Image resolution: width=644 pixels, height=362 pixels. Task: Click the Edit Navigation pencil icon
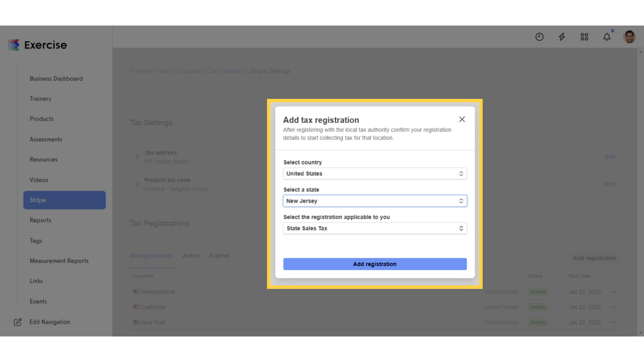pyautogui.click(x=17, y=322)
